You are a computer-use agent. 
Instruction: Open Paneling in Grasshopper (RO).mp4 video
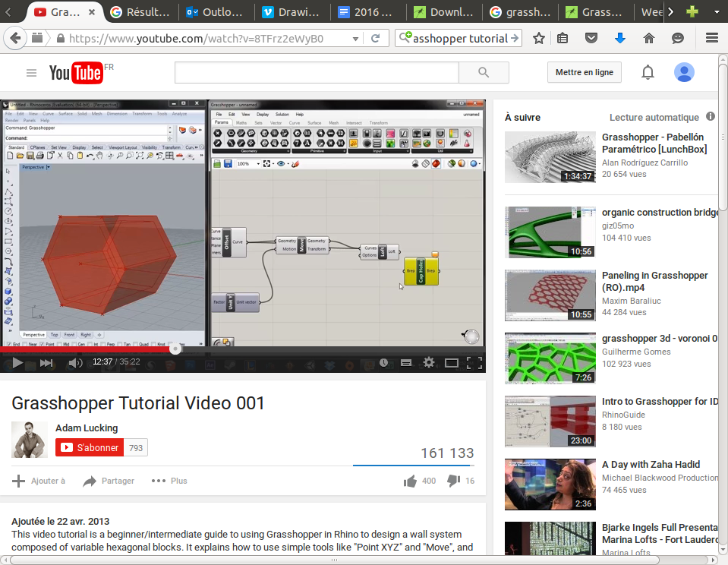[654, 282]
